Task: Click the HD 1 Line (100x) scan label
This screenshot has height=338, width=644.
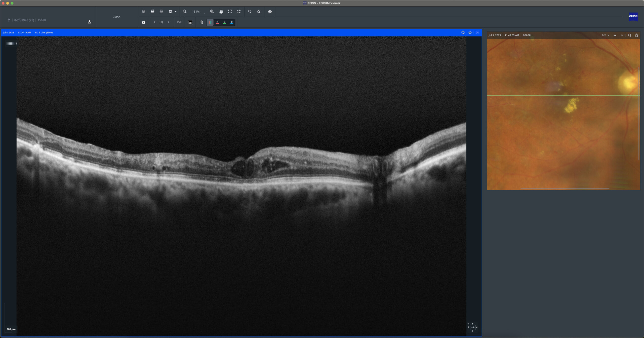Action: (x=44, y=32)
